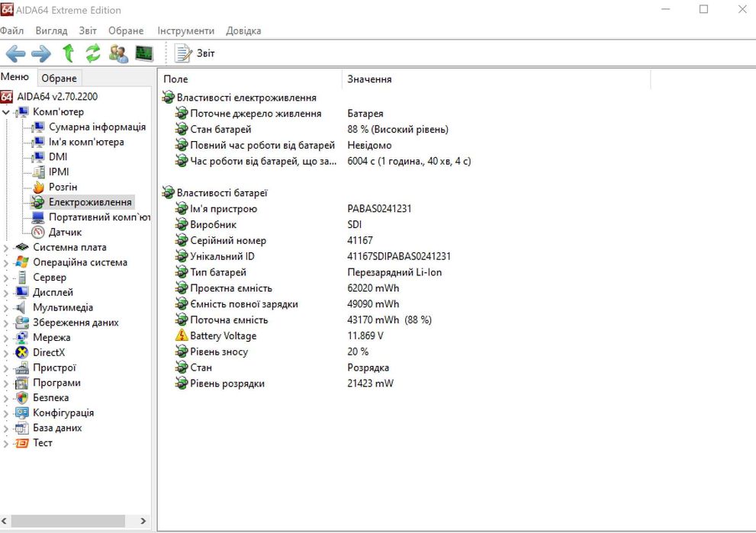Expand the Мережа tree node
Image resolution: width=756 pixels, height=533 pixels.
coord(6,338)
